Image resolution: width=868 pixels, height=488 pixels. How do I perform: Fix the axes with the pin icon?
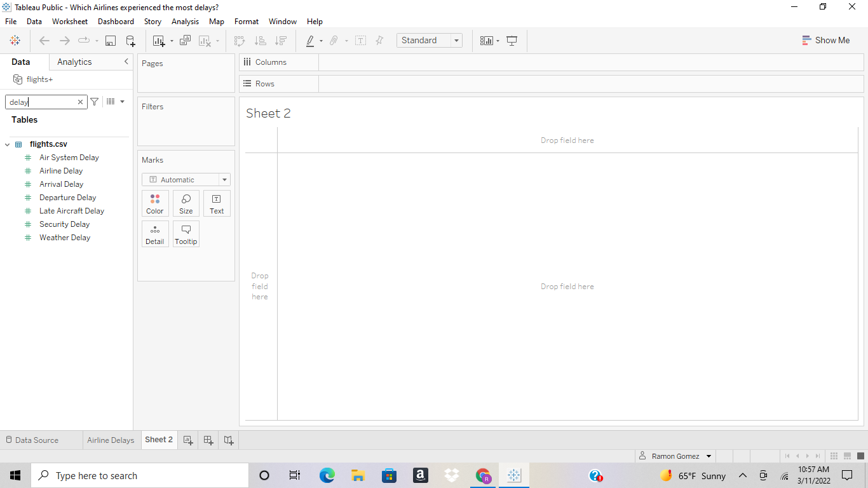click(379, 41)
